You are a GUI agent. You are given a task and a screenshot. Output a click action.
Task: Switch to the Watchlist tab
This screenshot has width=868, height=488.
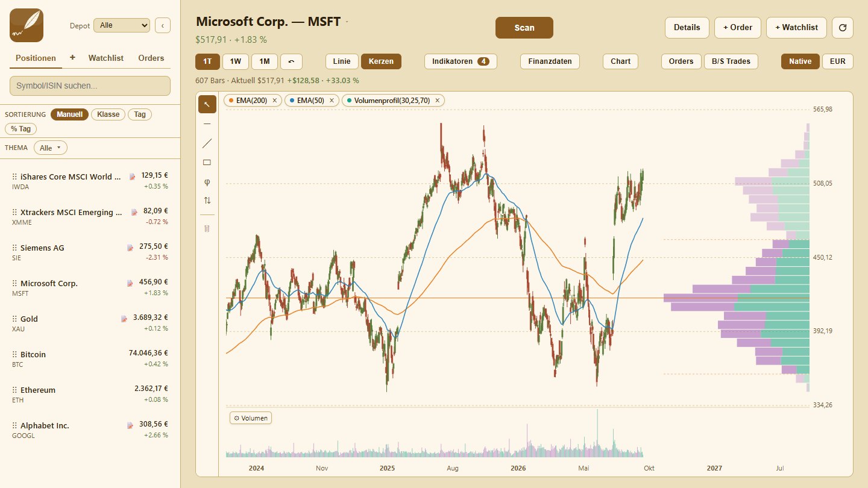[106, 58]
